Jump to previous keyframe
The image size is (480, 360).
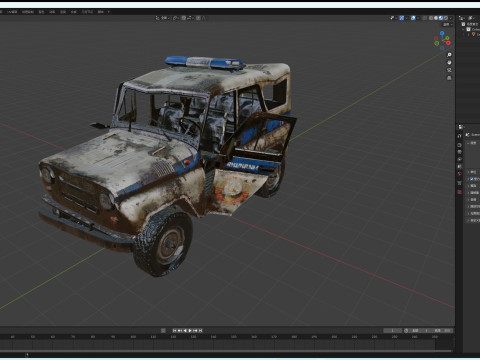point(180,331)
